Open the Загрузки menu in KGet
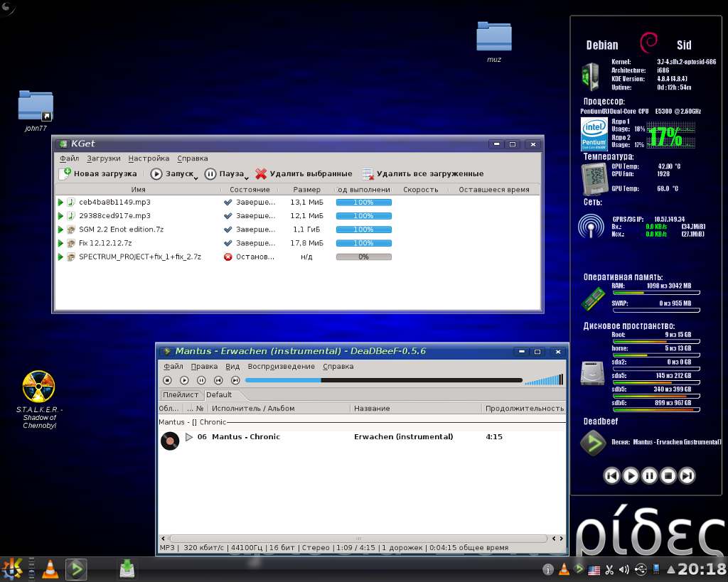 pos(104,158)
